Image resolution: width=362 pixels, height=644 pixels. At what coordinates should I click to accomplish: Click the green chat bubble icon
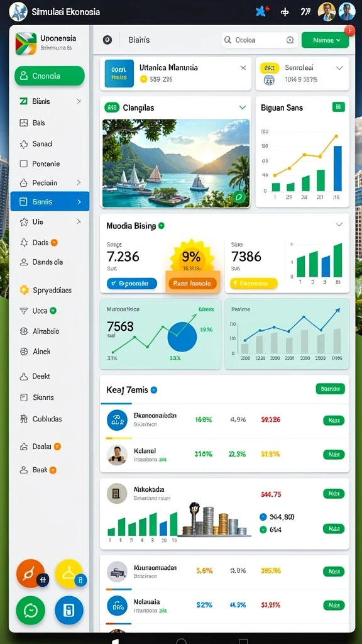(x=30, y=611)
